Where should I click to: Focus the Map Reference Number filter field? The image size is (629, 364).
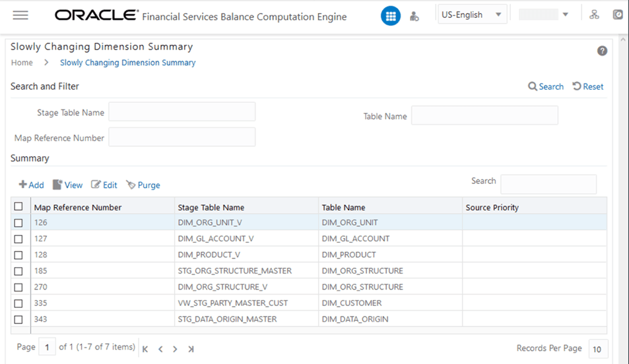[x=182, y=137]
